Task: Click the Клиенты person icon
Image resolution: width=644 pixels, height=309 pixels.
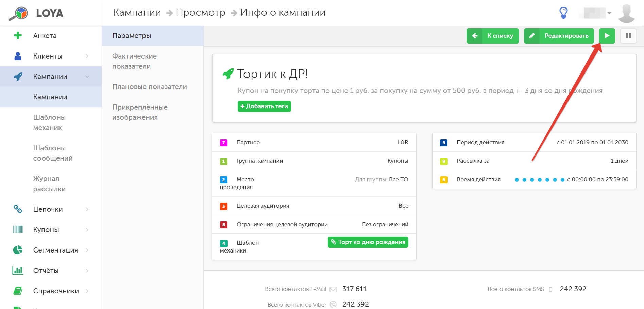Action: pyautogui.click(x=18, y=56)
